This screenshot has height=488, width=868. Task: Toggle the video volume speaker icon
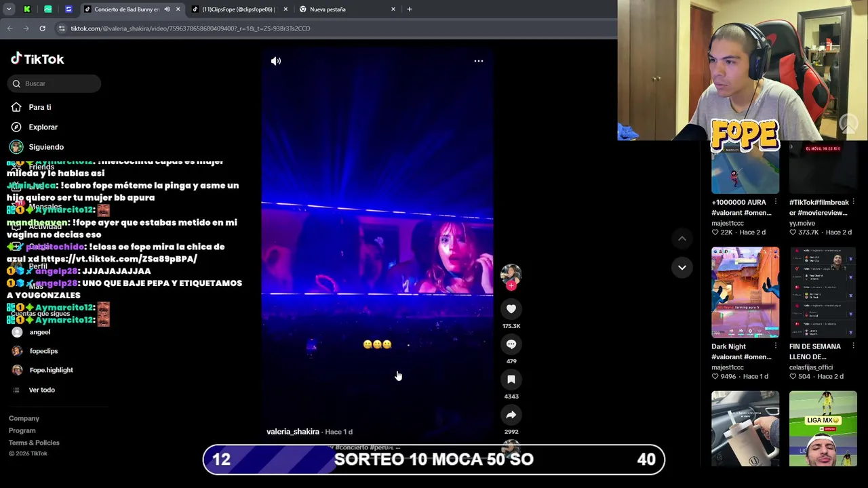276,61
